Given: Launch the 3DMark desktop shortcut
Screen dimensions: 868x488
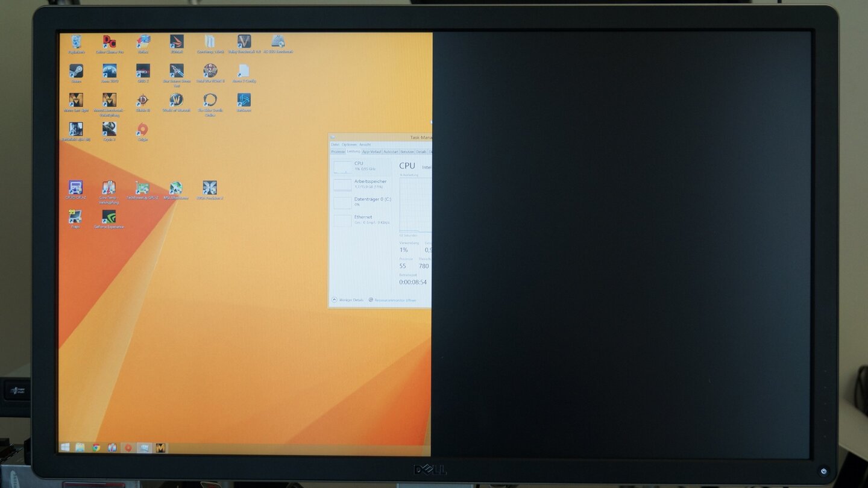Looking at the screenshot, I should 176,44.
